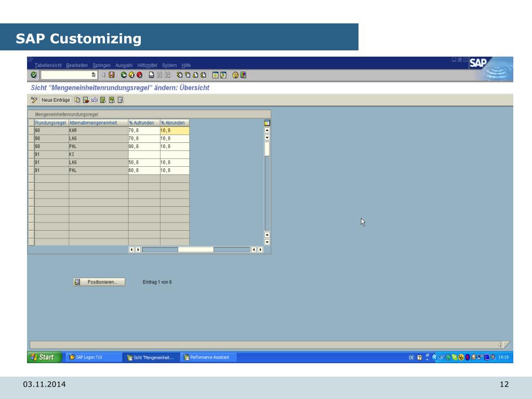This screenshot has width=532, height=399.
Task: Click the Neue Einträge button
Action: click(56, 100)
